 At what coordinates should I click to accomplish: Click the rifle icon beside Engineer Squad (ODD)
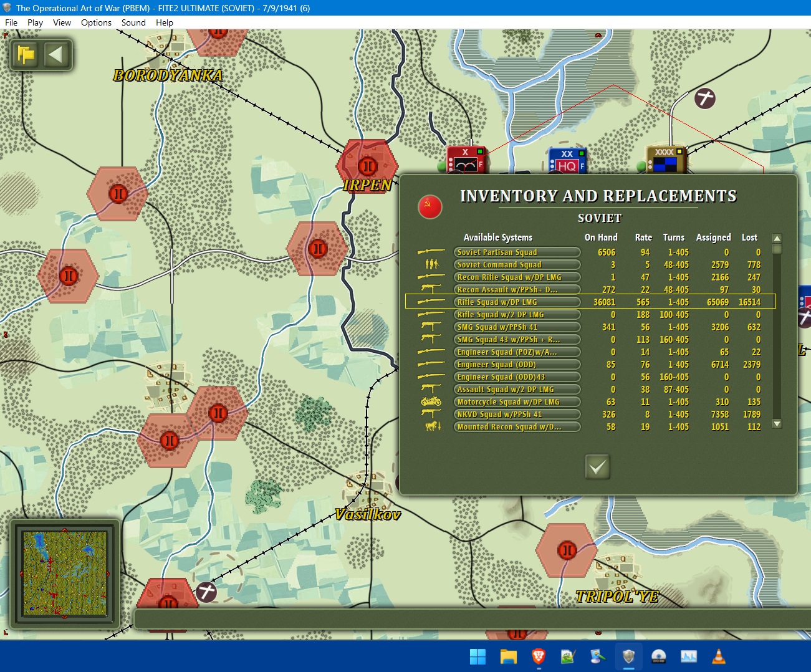[431, 364]
